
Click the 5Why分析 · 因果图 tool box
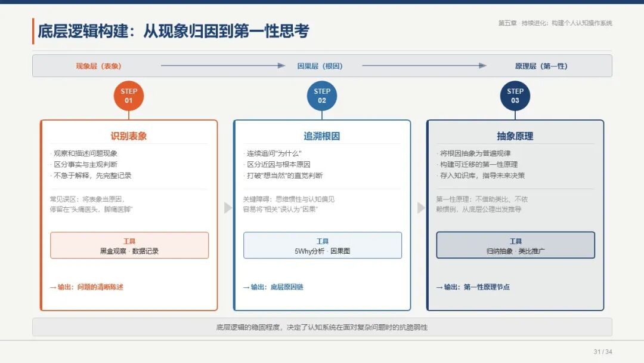coord(323,245)
